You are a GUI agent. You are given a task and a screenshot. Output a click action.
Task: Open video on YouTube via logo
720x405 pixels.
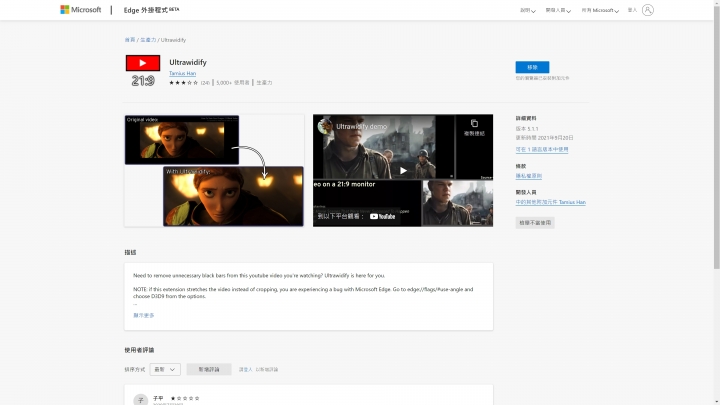382,216
